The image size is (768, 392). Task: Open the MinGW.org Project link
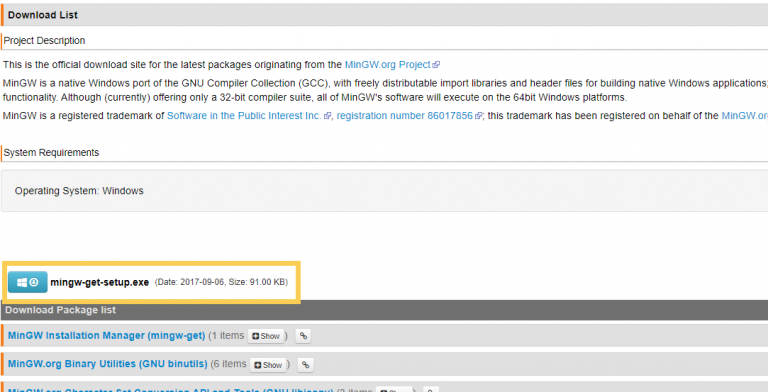pos(387,65)
